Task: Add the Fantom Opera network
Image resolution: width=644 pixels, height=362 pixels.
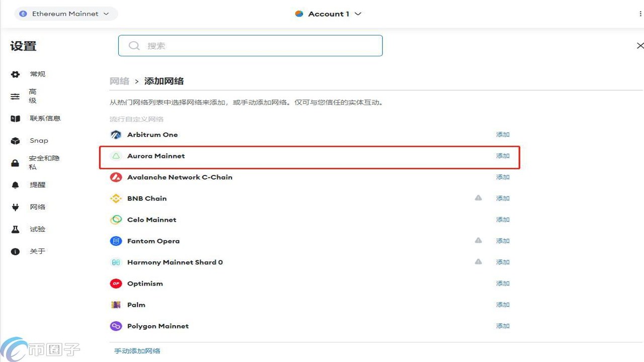Action: tap(503, 241)
